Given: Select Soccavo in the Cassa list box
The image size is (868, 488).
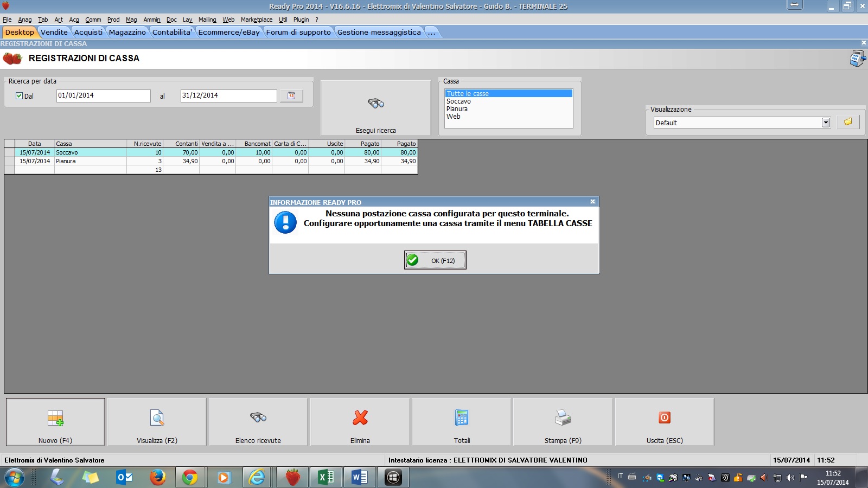Looking at the screenshot, I should click(508, 101).
